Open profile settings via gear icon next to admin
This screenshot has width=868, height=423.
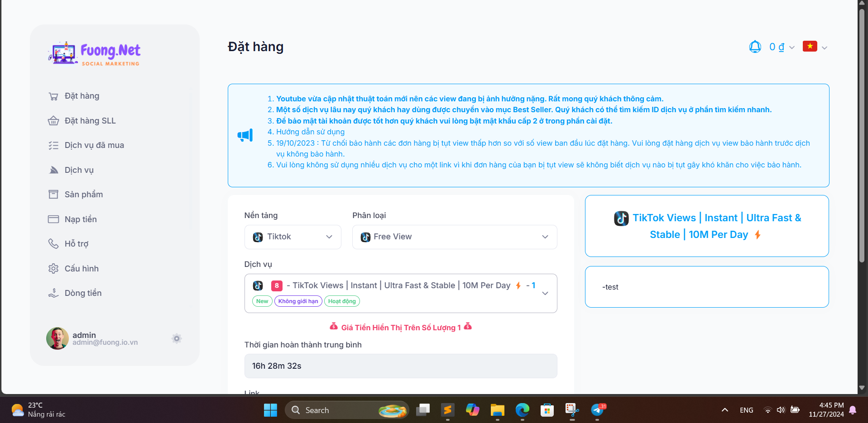(177, 338)
